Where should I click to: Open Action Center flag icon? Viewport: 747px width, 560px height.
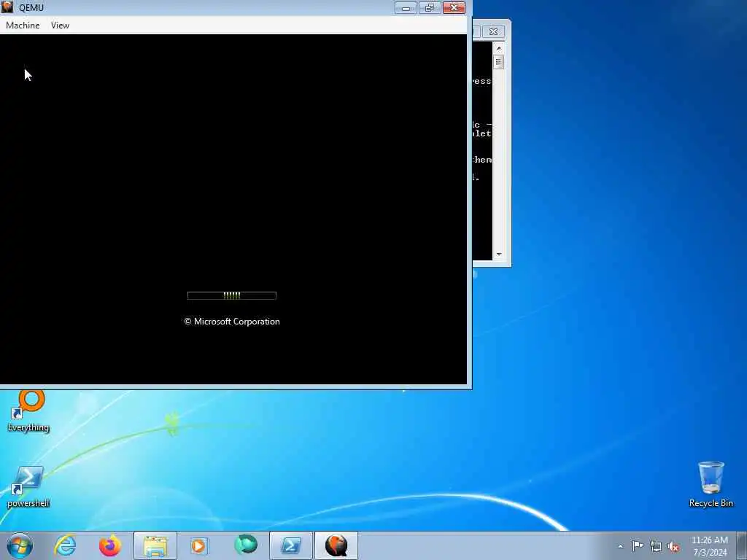pyautogui.click(x=638, y=545)
